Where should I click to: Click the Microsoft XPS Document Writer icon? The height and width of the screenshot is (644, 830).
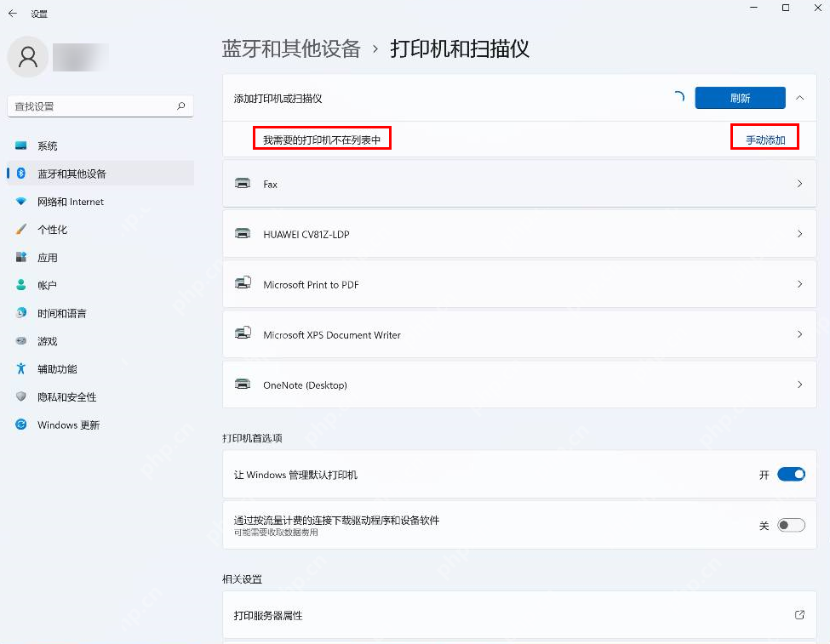click(243, 333)
